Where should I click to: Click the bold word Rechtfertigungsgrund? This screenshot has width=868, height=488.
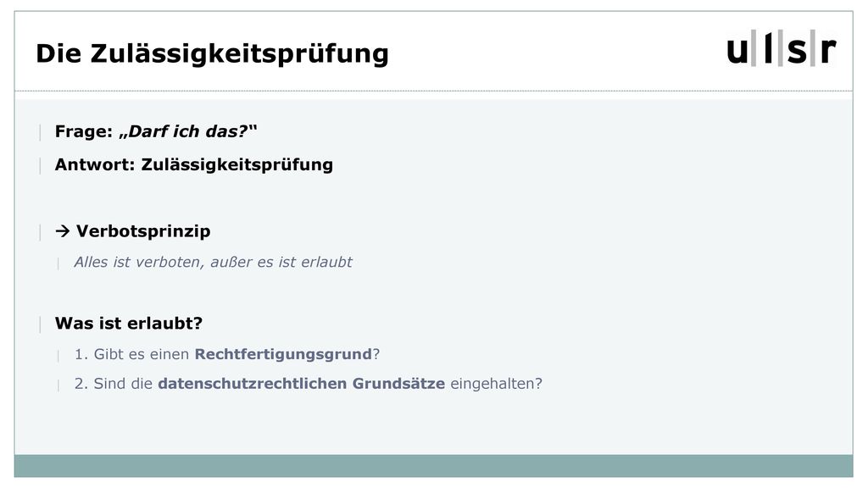pyautogui.click(x=283, y=354)
